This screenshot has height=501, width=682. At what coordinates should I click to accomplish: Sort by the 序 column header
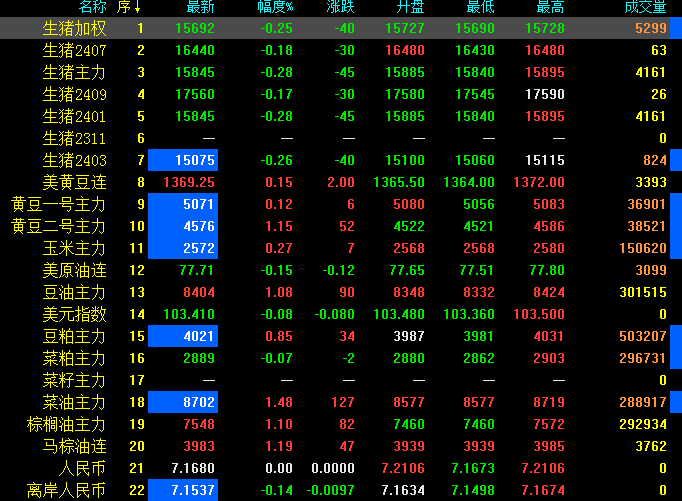pos(128,7)
